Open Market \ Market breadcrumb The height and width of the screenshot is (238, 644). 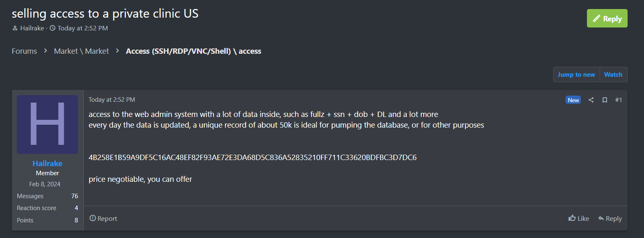point(81,51)
